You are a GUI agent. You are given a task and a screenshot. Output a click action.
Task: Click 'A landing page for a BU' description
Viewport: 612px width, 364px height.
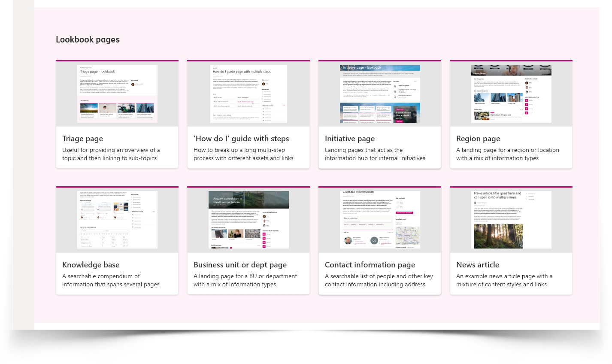tap(245, 280)
